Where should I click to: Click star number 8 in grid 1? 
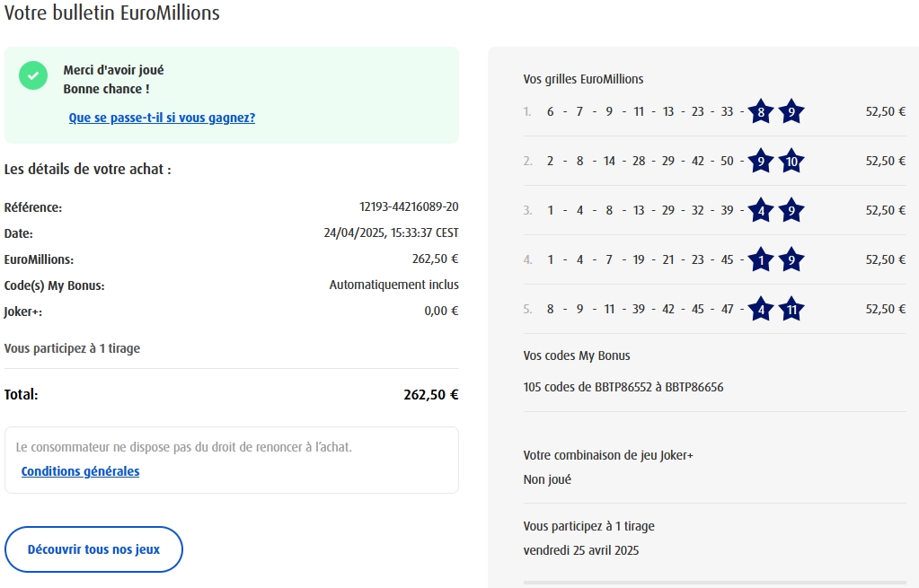pos(761,112)
